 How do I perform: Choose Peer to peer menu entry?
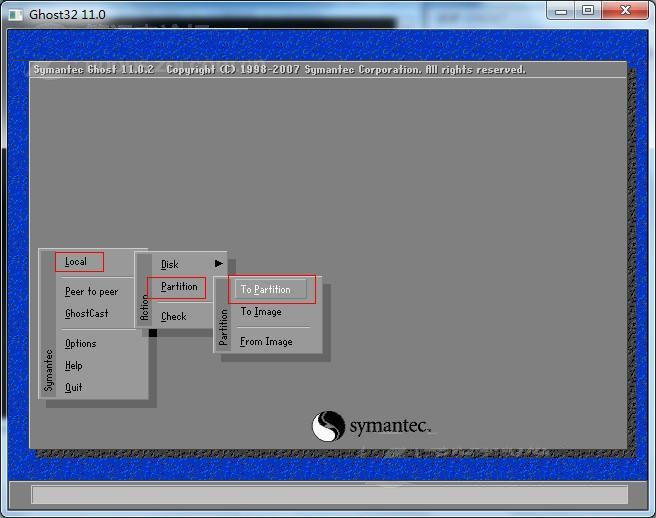pyautogui.click(x=92, y=292)
